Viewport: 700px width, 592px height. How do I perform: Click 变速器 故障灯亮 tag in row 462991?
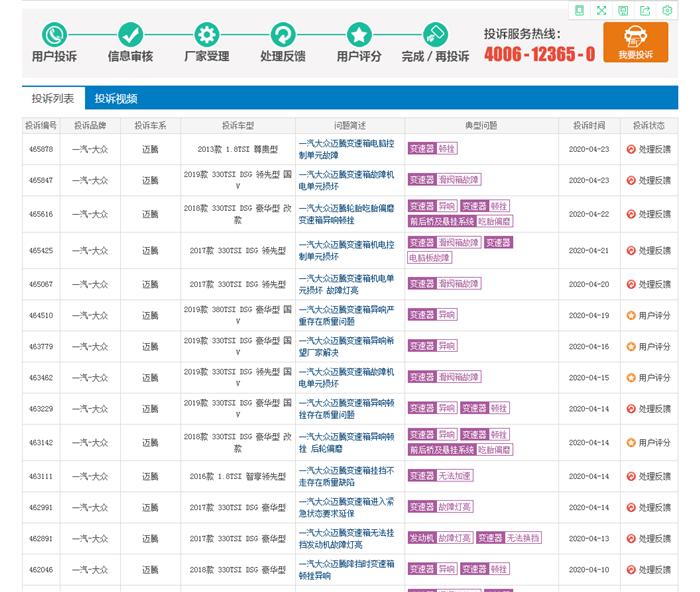440,507
